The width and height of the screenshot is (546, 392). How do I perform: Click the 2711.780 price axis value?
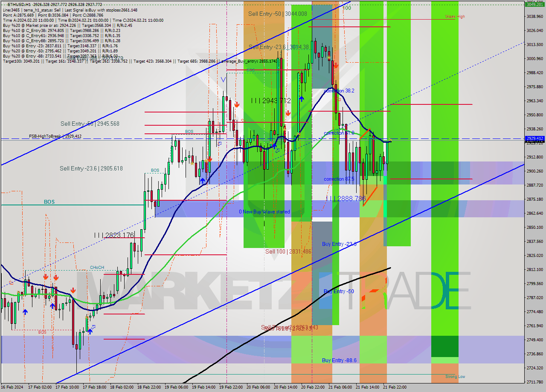(x=534, y=382)
